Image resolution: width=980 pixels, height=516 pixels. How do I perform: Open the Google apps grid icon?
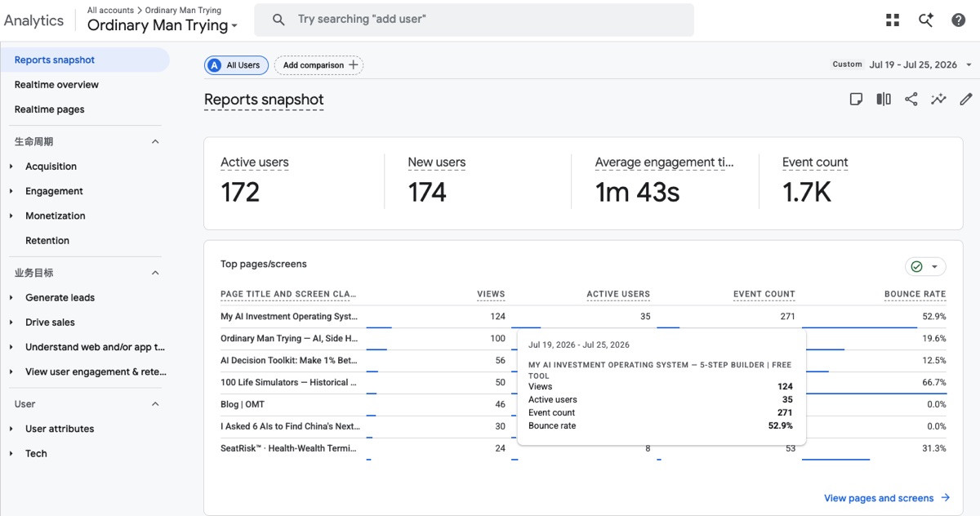click(893, 20)
